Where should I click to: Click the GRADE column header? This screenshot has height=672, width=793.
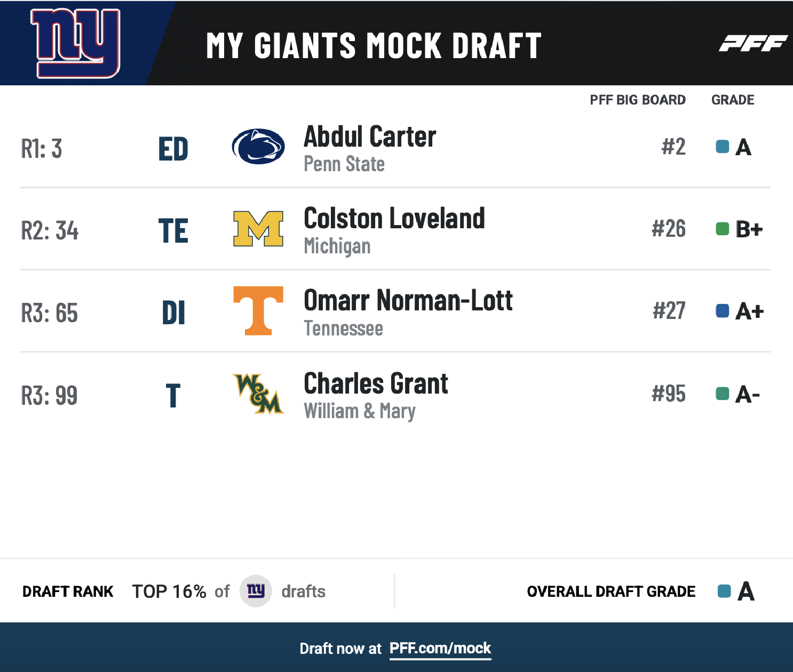click(733, 100)
